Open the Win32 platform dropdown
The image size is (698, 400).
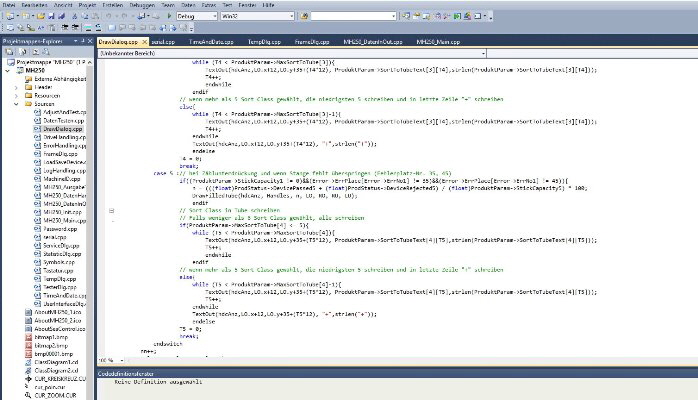point(292,16)
